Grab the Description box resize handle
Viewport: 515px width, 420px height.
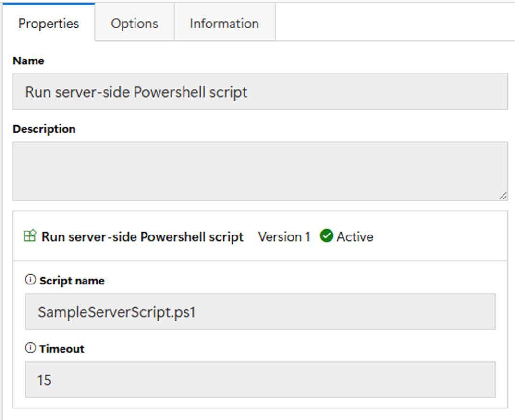click(x=502, y=195)
